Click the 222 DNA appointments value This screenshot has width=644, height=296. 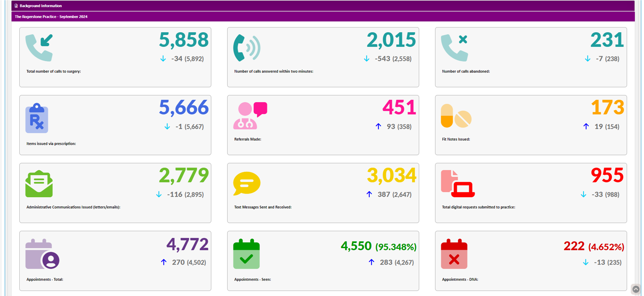tap(574, 246)
